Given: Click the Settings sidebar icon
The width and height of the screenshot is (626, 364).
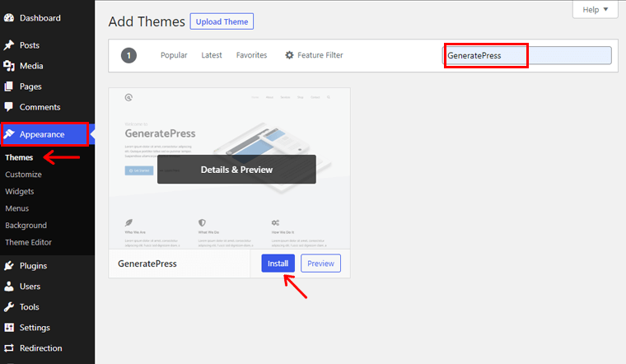Looking at the screenshot, I should click(x=9, y=328).
